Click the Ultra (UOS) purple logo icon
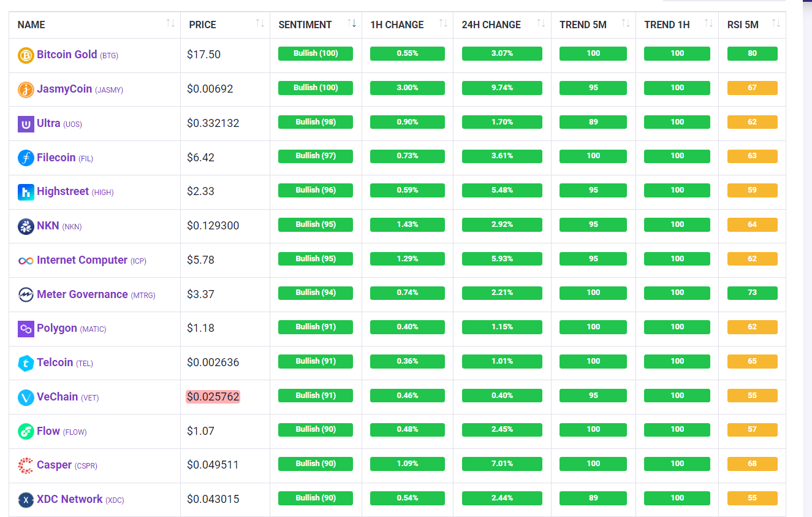The image size is (812, 517). pyautogui.click(x=26, y=124)
